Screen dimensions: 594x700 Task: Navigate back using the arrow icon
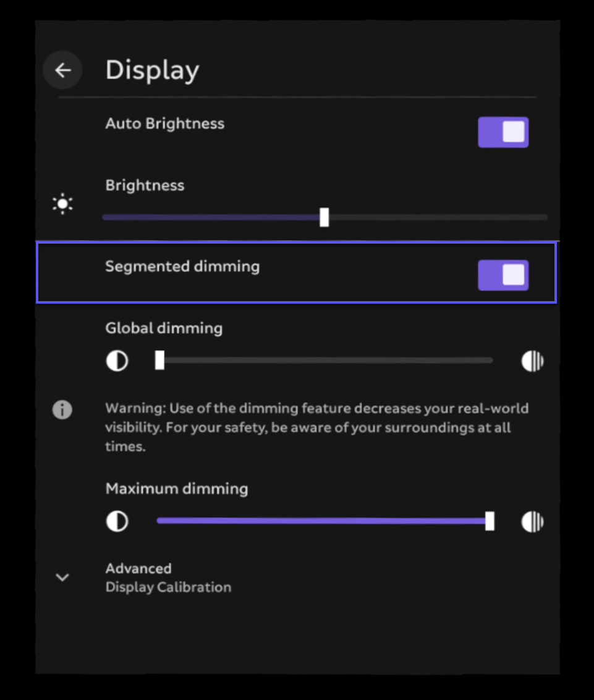[62, 70]
